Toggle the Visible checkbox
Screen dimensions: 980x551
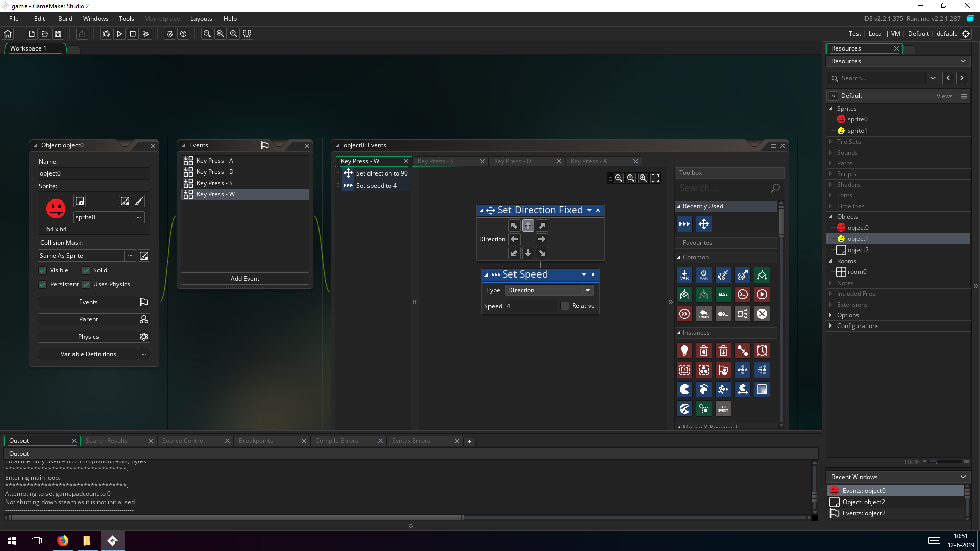tap(43, 270)
